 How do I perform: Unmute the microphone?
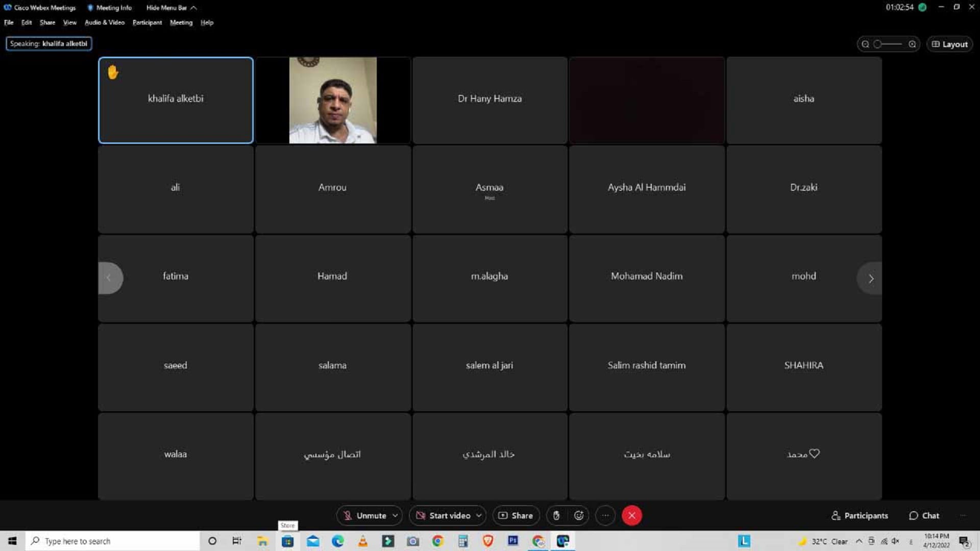364,516
